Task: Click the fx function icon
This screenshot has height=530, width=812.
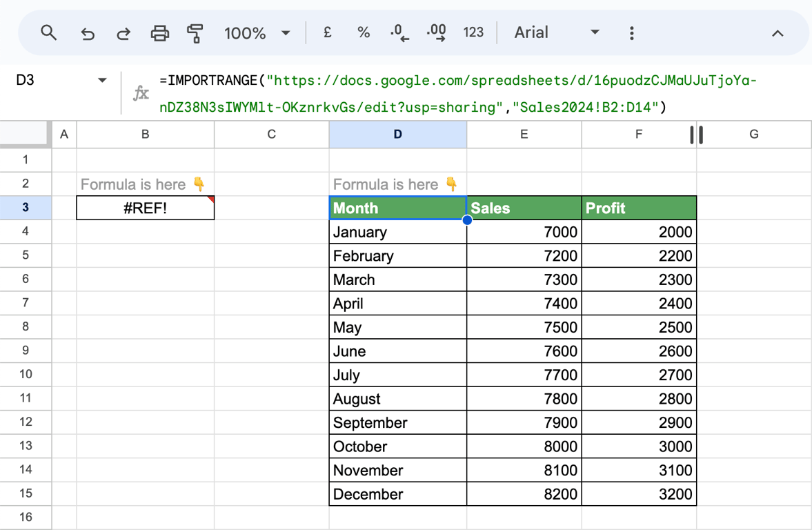Action: pos(141,93)
